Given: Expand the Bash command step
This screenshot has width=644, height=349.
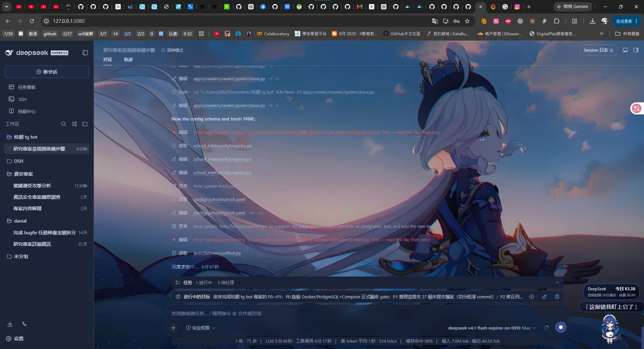Looking at the screenshot, I should click(x=273, y=92).
